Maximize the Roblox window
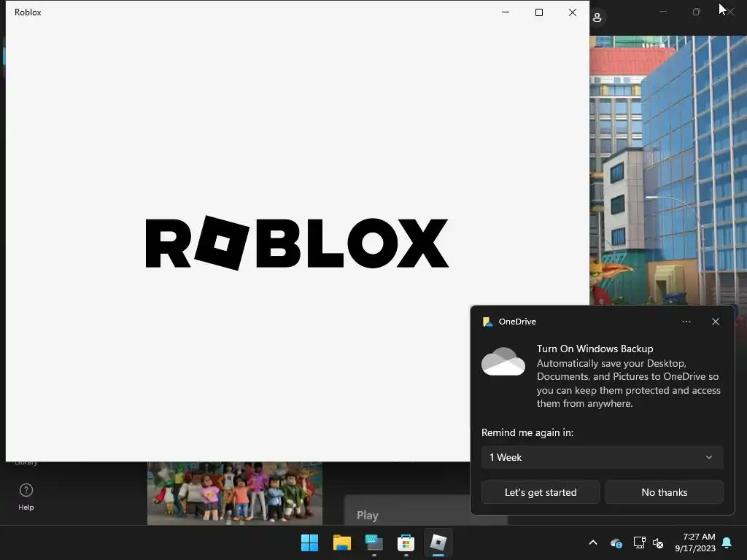 pyautogui.click(x=539, y=12)
